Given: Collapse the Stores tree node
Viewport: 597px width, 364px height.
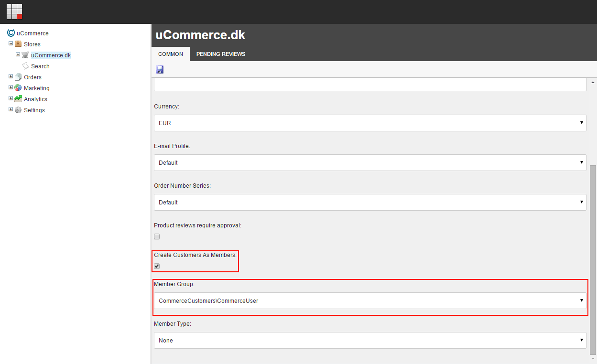Looking at the screenshot, I should click(11, 43).
